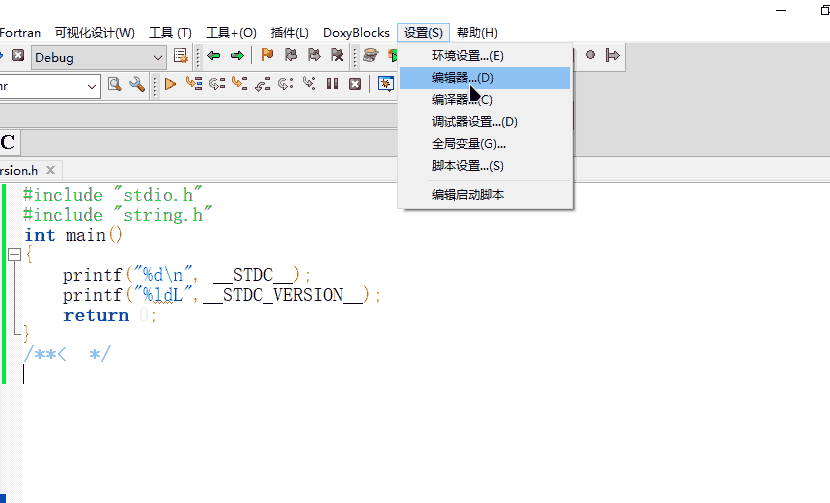
Task: Click the text "string.h" in the code
Action: [163, 215]
